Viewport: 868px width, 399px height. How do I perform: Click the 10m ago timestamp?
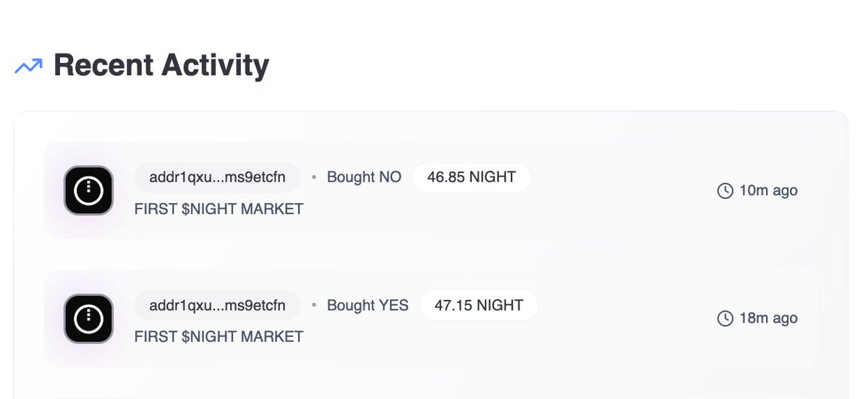(768, 191)
